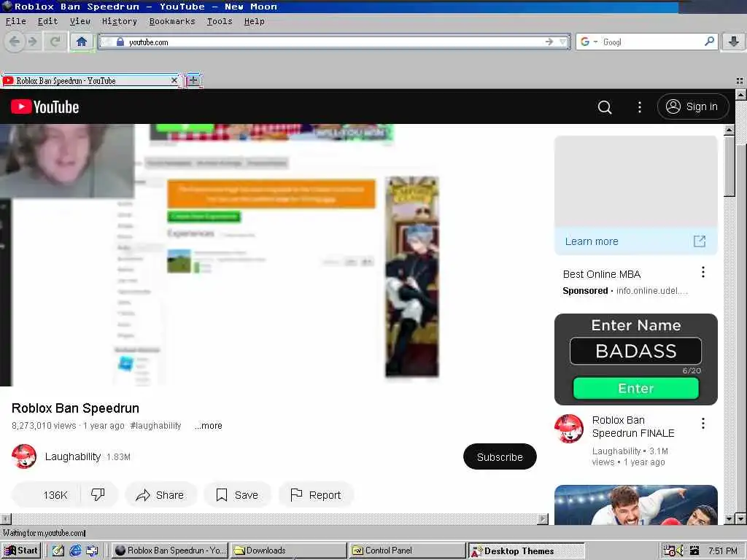Focus the youtube.com address field

(x=334, y=42)
